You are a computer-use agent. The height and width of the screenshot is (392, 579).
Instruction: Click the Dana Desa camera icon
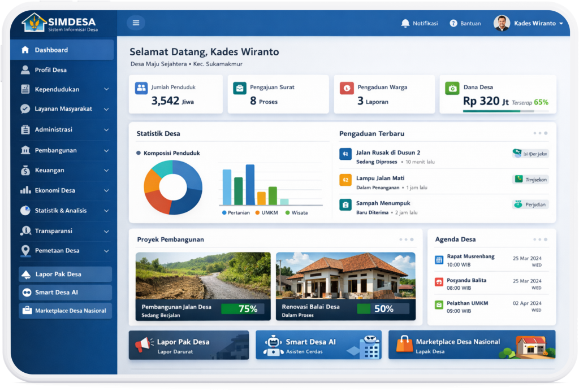tap(452, 88)
